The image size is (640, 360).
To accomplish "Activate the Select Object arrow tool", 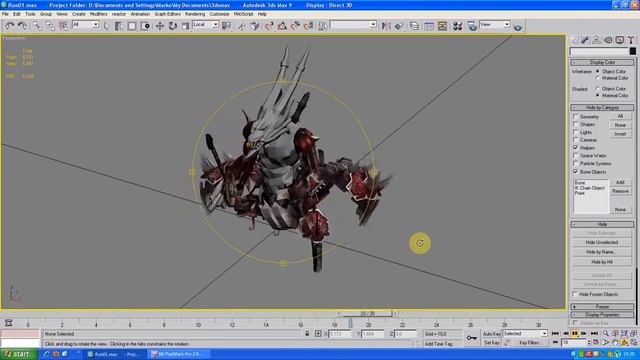I will tap(106, 26).
